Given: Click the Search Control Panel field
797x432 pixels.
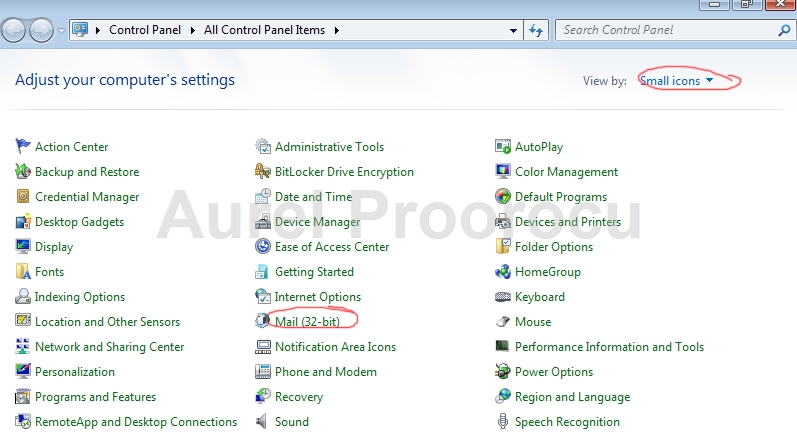Looking at the screenshot, I should [675, 30].
